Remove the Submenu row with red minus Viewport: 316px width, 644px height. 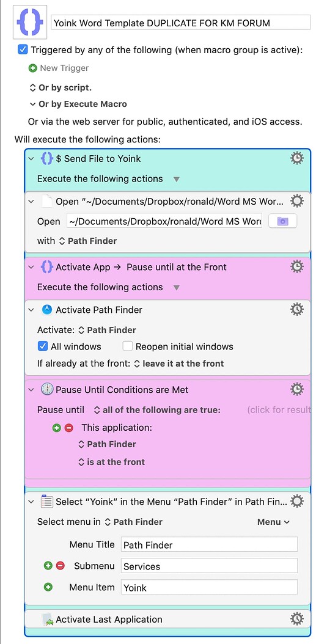(60, 566)
